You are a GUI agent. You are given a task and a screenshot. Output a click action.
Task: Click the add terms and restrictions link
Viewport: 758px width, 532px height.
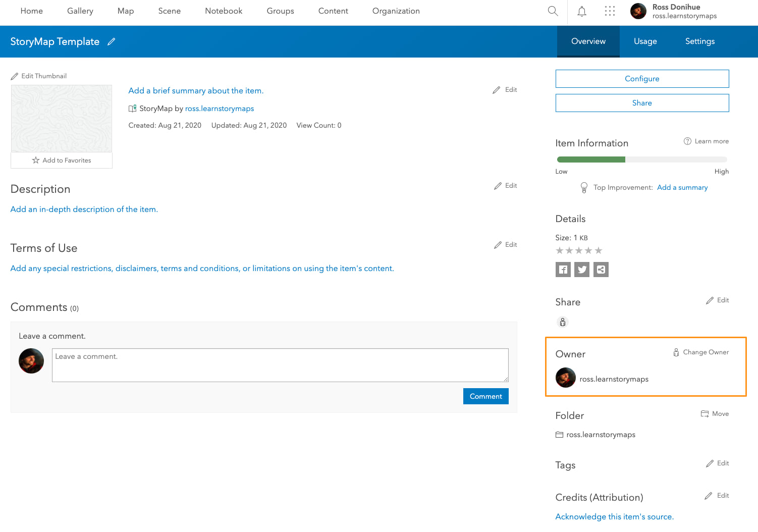(202, 269)
